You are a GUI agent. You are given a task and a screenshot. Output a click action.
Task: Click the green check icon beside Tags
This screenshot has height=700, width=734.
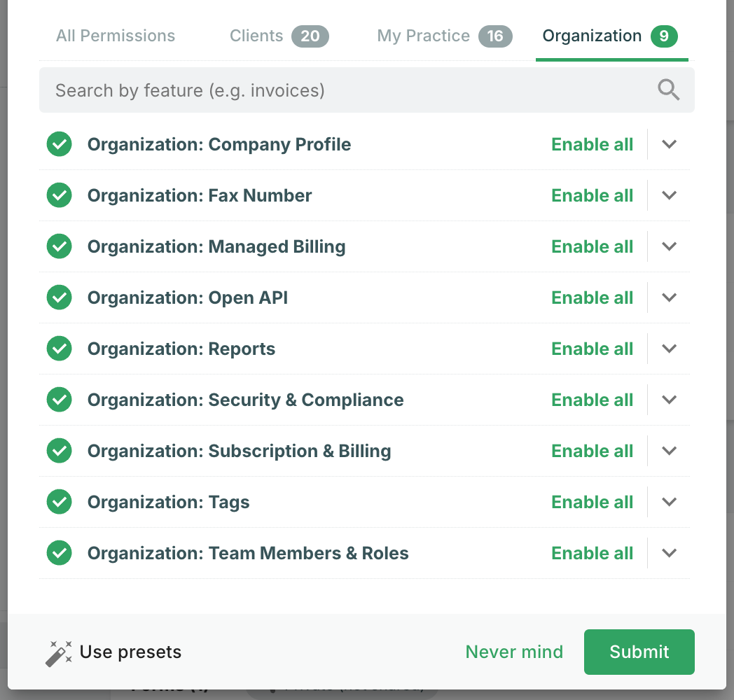60,502
